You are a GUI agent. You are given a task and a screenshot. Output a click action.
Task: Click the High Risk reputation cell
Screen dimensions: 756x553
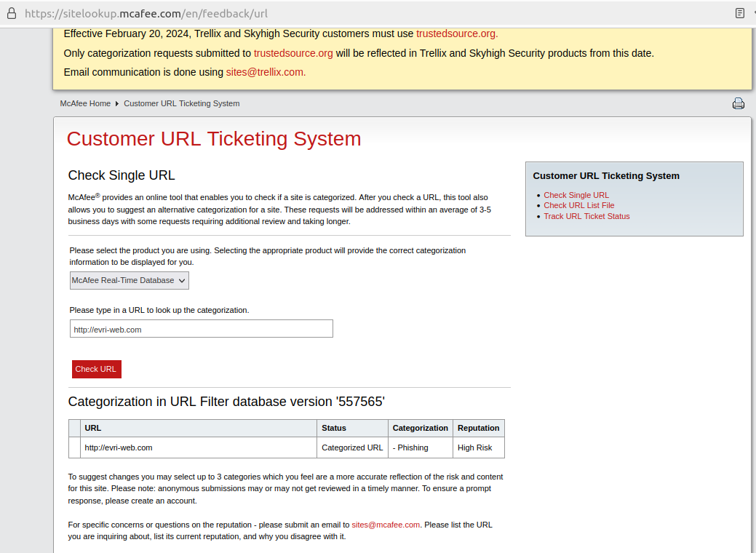click(x=479, y=448)
